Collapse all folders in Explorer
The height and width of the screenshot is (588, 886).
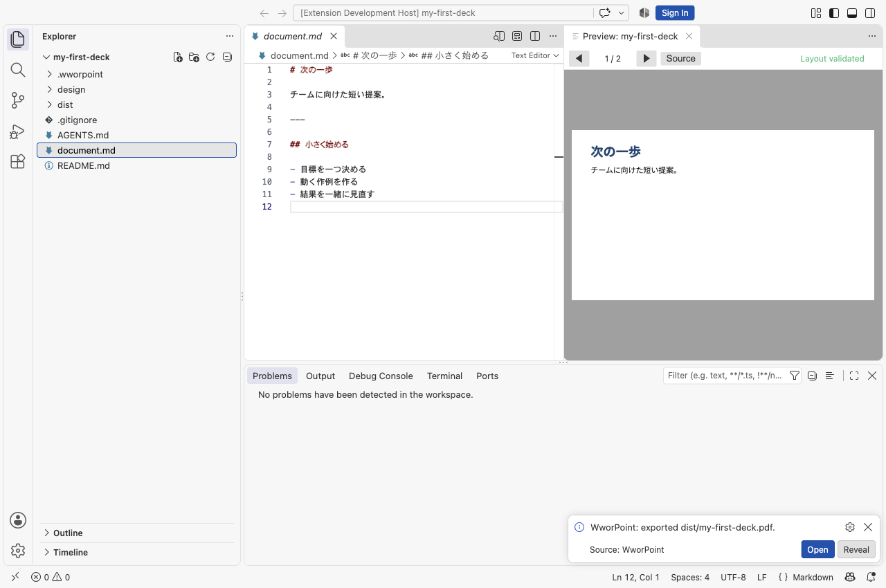coord(227,57)
